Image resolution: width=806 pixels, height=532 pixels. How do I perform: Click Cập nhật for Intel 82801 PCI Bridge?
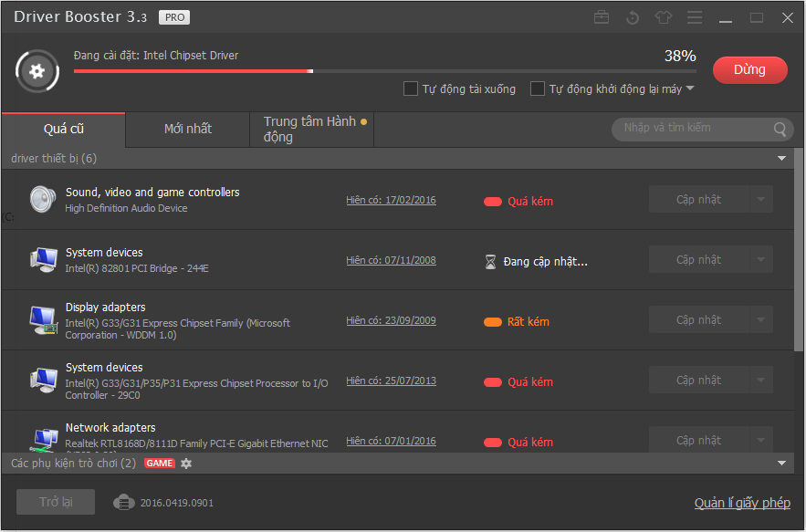click(x=698, y=259)
